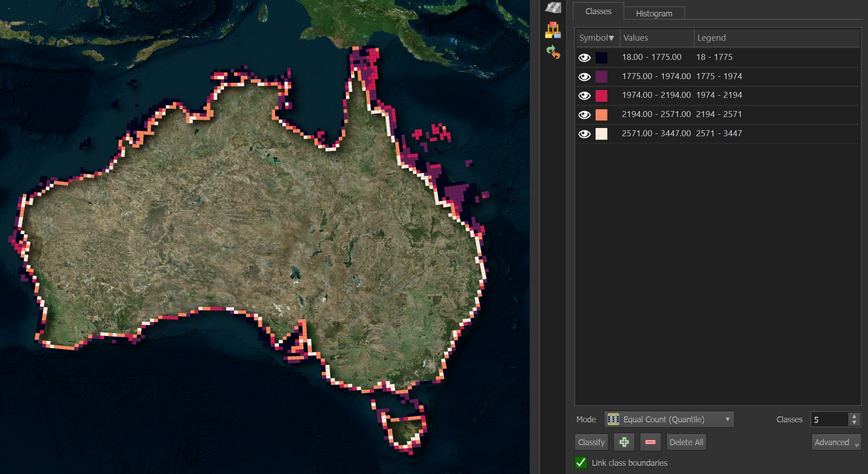This screenshot has height=474, width=868.
Task: Open the Rendering (3D view) sidebar icon
Action: pos(553,7)
